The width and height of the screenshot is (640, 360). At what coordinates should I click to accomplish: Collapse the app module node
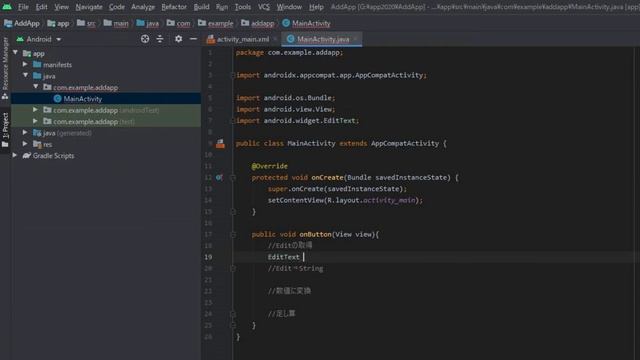click(16, 53)
